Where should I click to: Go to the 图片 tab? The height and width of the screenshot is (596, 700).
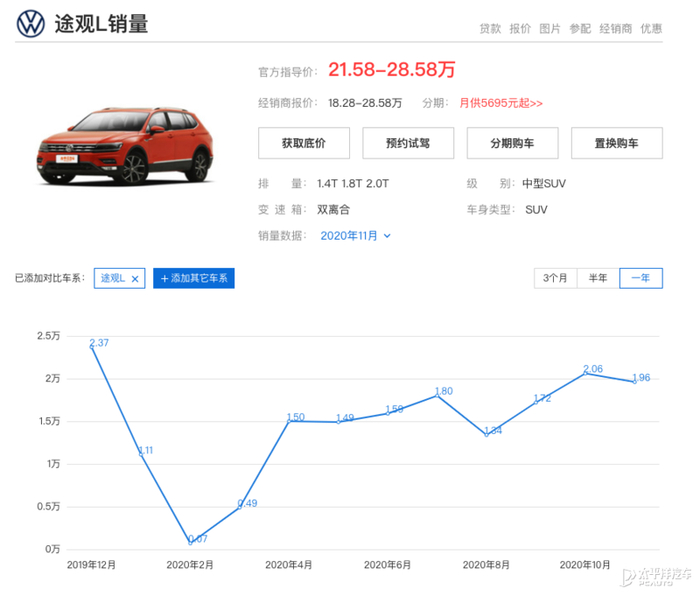coord(550,29)
